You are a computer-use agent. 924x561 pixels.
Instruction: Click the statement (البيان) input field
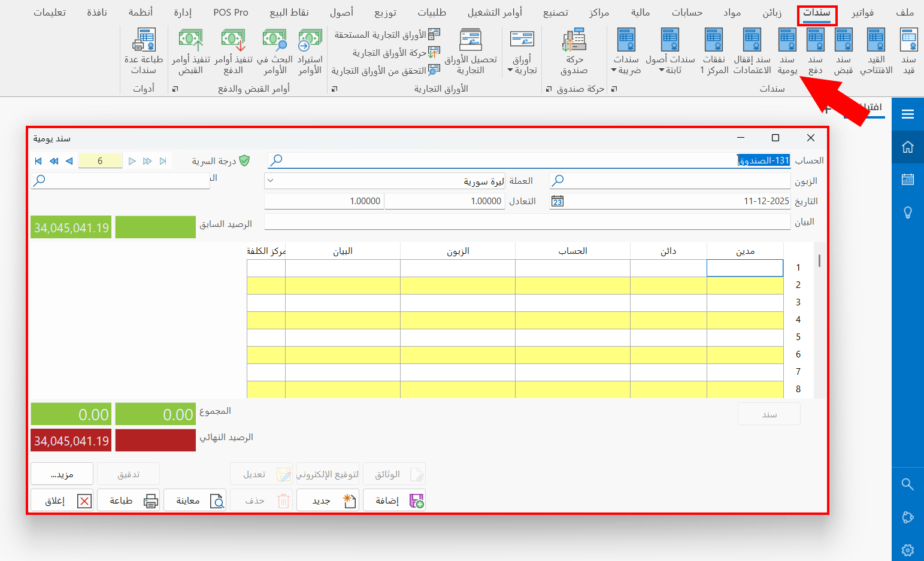pos(527,222)
